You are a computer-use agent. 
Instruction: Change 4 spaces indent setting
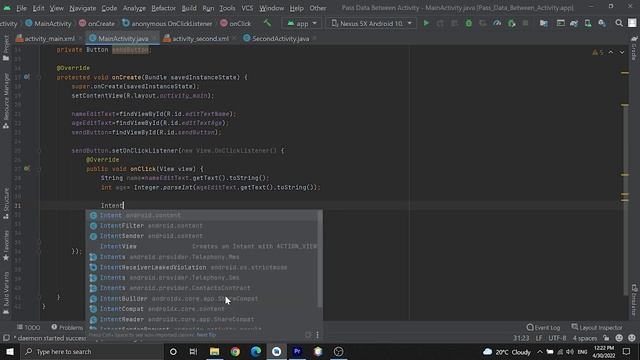(584, 338)
